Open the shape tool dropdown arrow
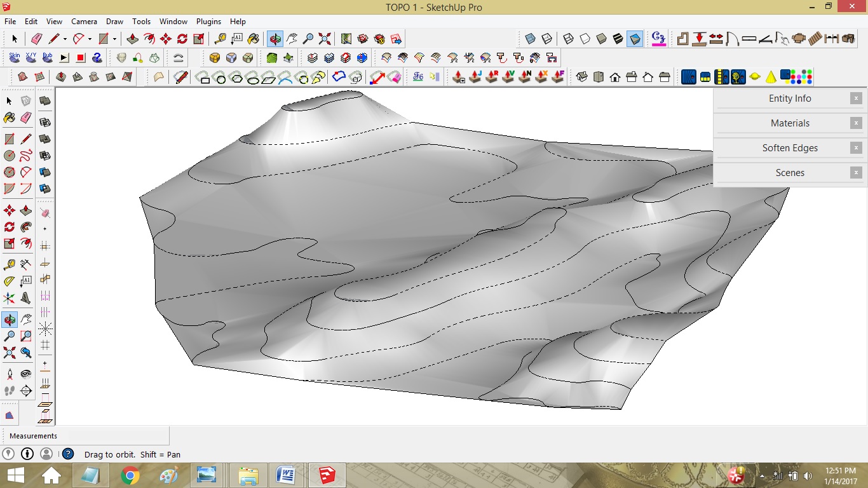 (114, 39)
